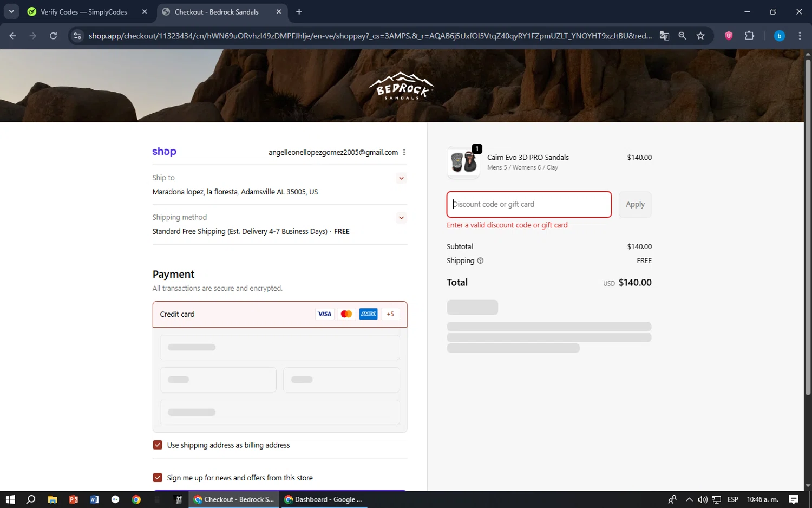Open File Explorer from the taskbar
Image resolution: width=812 pixels, height=508 pixels.
53,499
